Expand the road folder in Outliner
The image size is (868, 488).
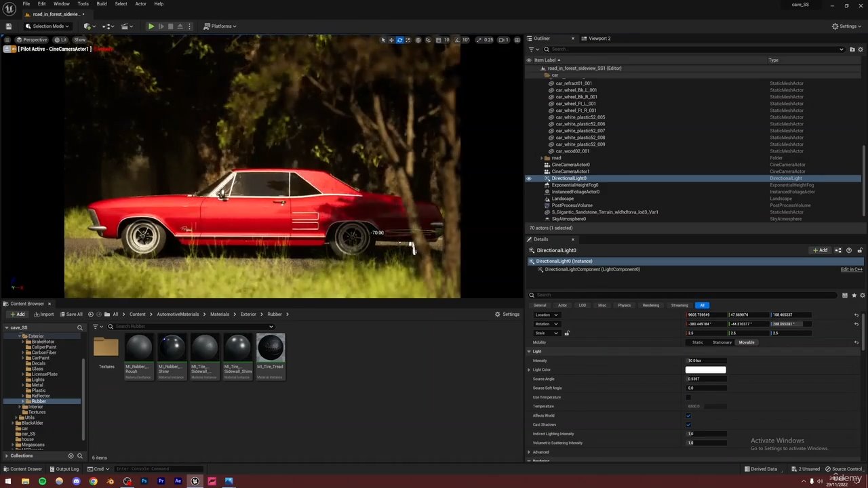(542, 158)
